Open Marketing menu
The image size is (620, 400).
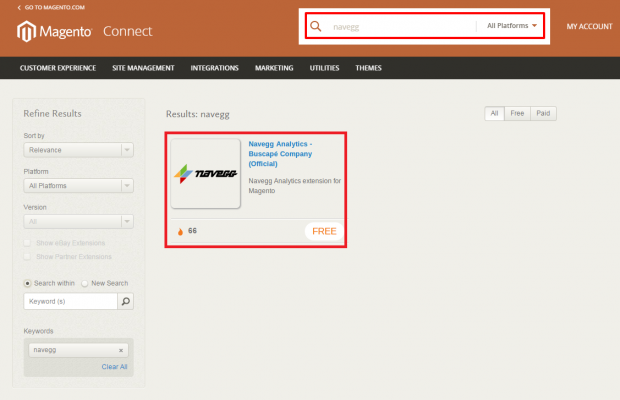[x=274, y=68]
